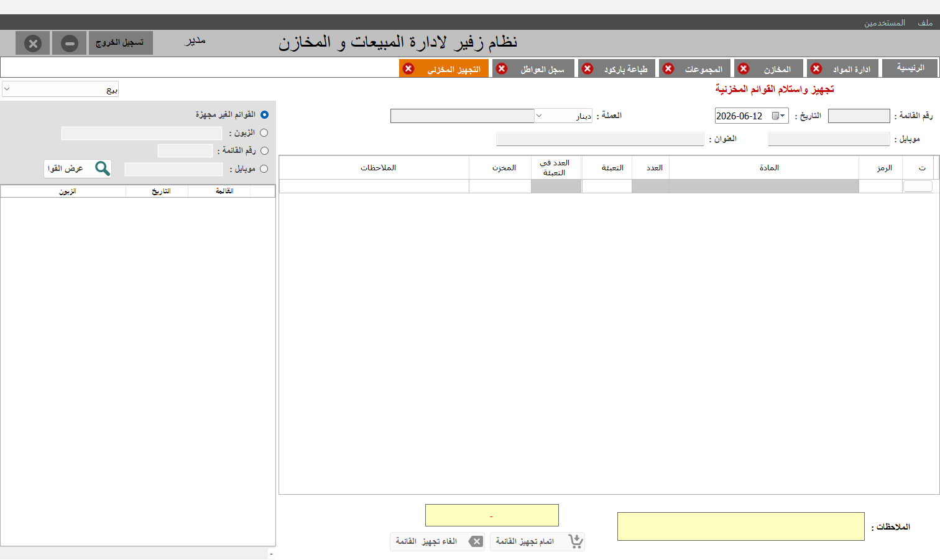Viewport: 940px width, 560px height.
Task: Close the سجل العواطل tab red X icon
Action: (x=502, y=68)
